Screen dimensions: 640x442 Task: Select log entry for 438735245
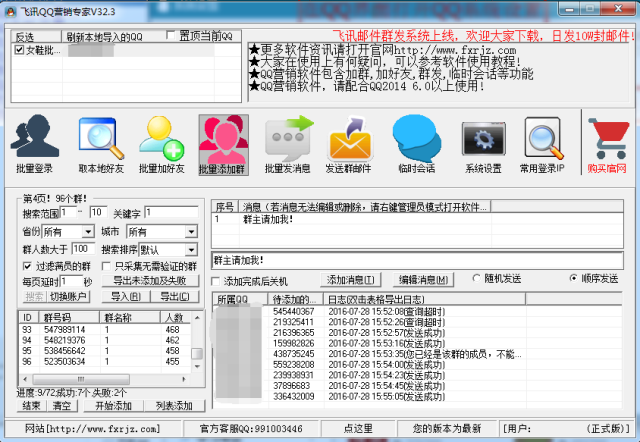pyautogui.click(x=417, y=354)
